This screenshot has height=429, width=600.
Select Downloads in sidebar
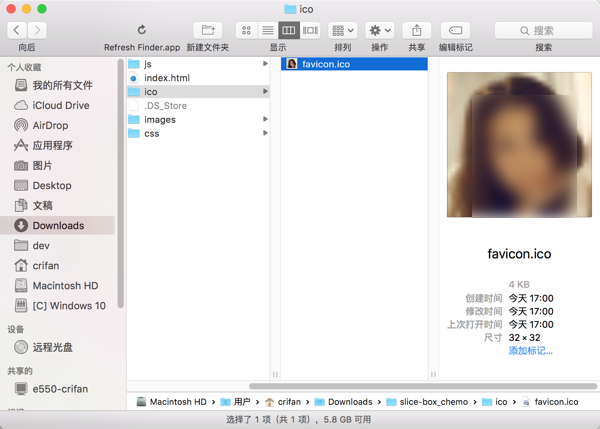57,225
